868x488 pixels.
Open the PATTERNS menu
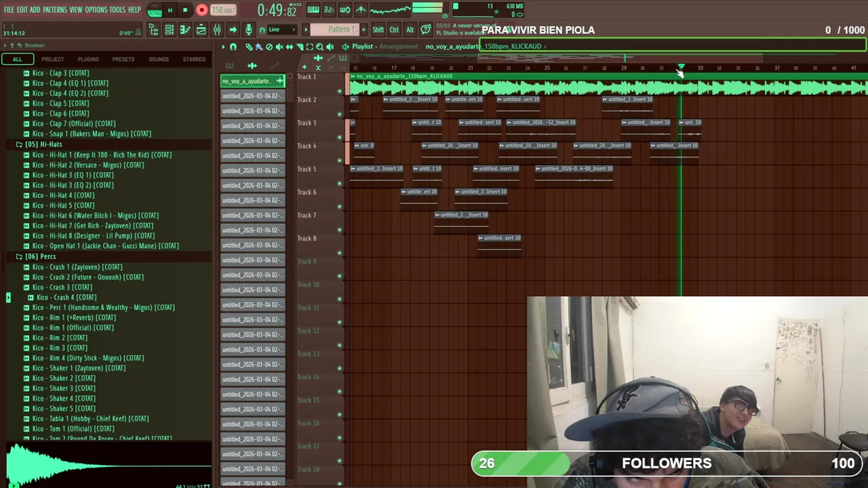[x=55, y=9]
